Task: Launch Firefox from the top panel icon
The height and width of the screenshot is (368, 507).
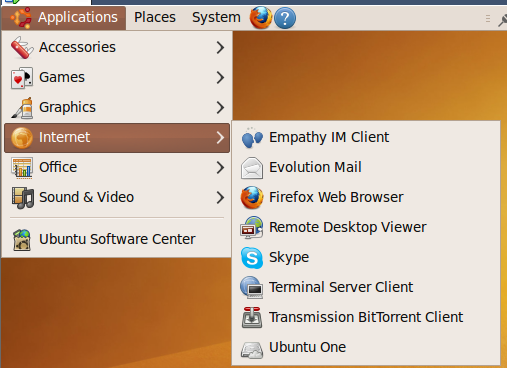Action: pos(261,18)
